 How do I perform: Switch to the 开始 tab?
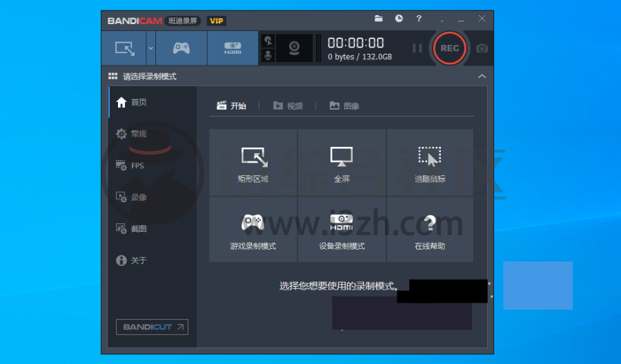tap(232, 105)
